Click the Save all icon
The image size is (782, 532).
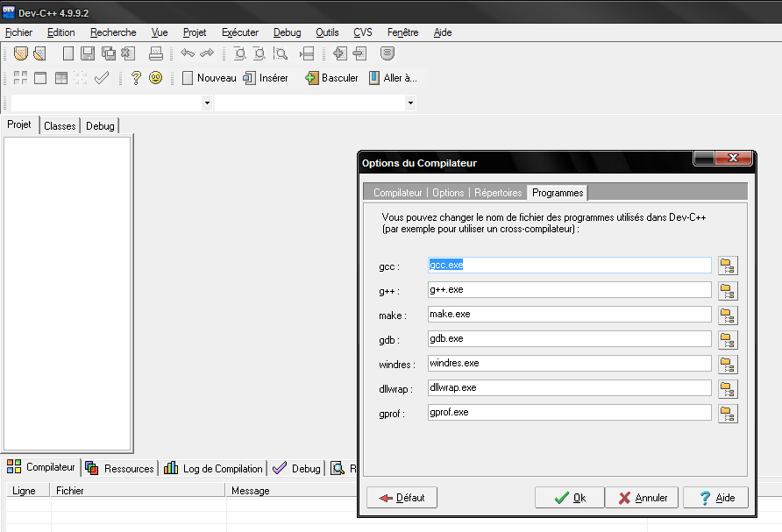coord(108,53)
